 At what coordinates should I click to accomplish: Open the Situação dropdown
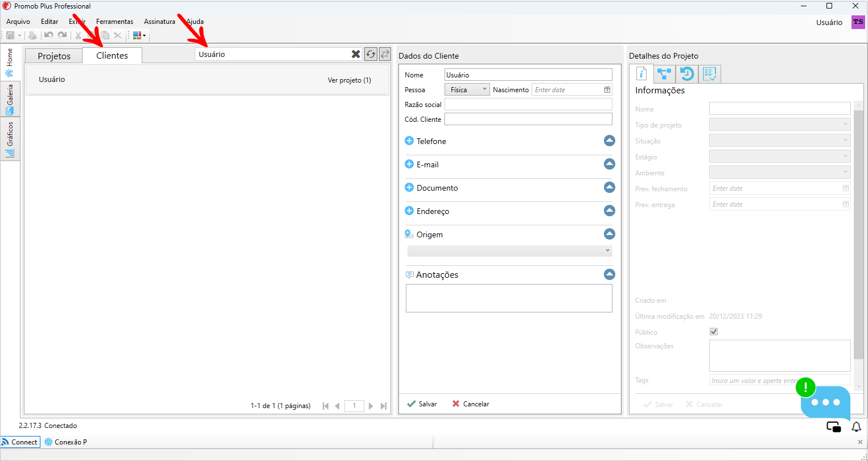coord(780,140)
